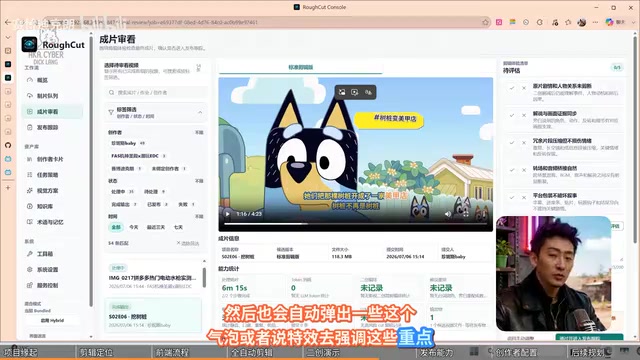Mark 原片剧情 checklist item as failed
The image size is (640, 360).
tap(524, 88)
